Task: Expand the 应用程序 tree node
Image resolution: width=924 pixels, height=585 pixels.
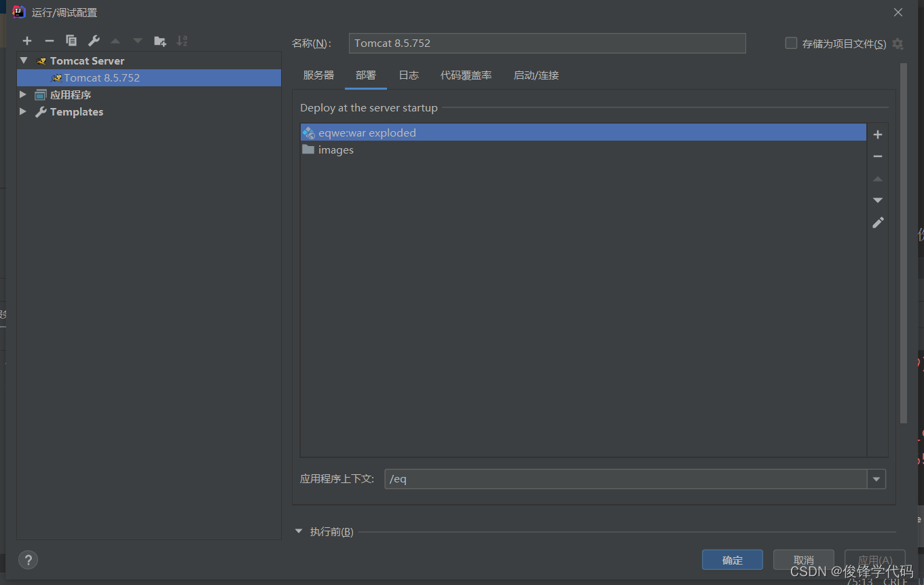Action: (x=23, y=94)
